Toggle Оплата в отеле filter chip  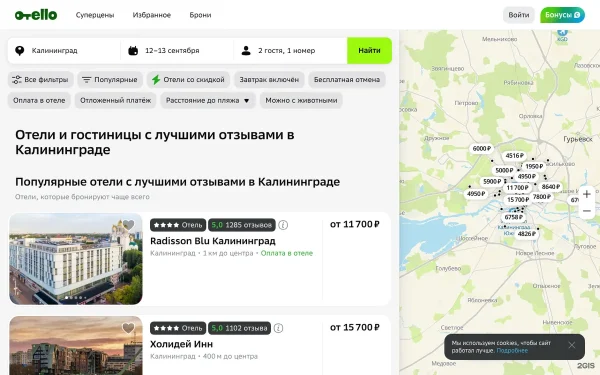coord(39,100)
